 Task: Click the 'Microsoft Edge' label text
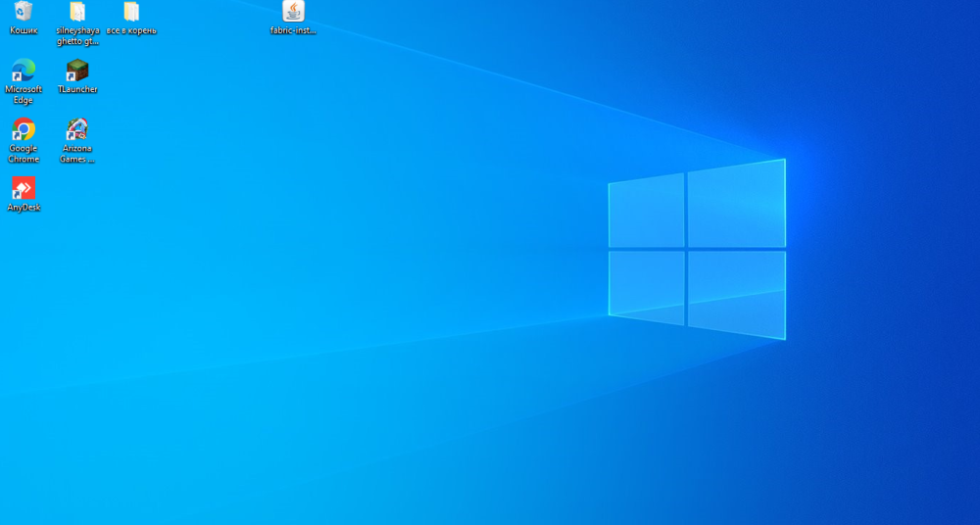click(24, 95)
